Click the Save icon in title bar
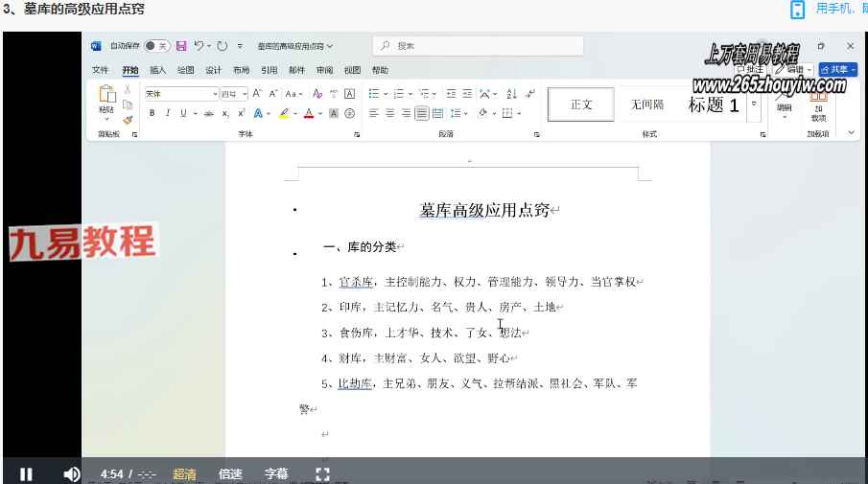This screenshot has height=484, width=868. point(181,46)
